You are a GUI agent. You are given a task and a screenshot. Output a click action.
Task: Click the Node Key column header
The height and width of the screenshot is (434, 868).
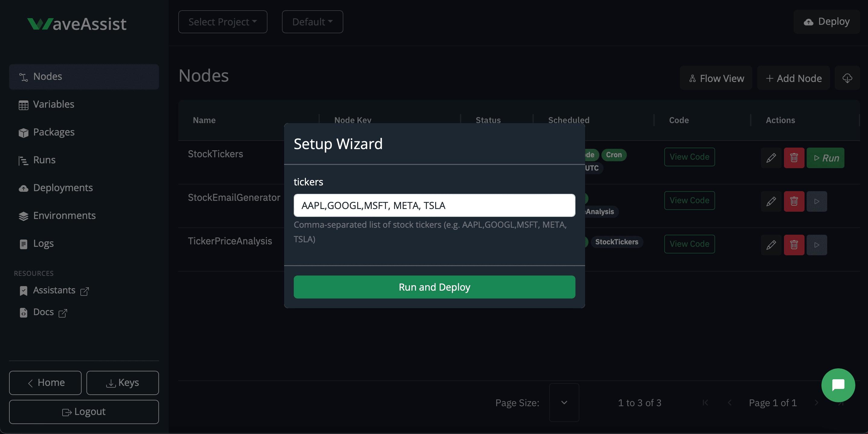tap(352, 120)
